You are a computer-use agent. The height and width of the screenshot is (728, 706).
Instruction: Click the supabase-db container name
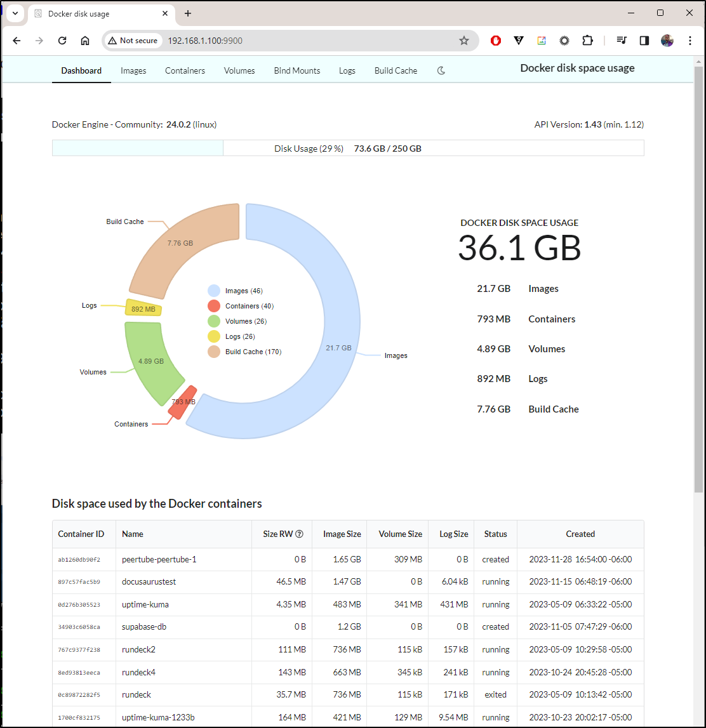[144, 627]
